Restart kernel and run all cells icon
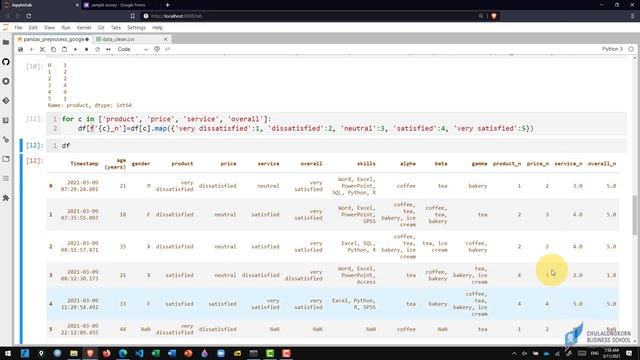 [x=109, y=49]
